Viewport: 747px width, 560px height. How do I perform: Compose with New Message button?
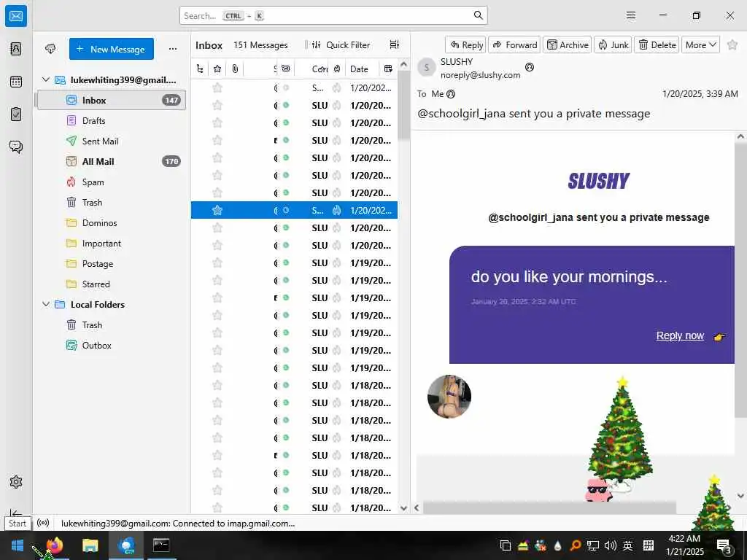pyautogui.click(x=112, y=49)
